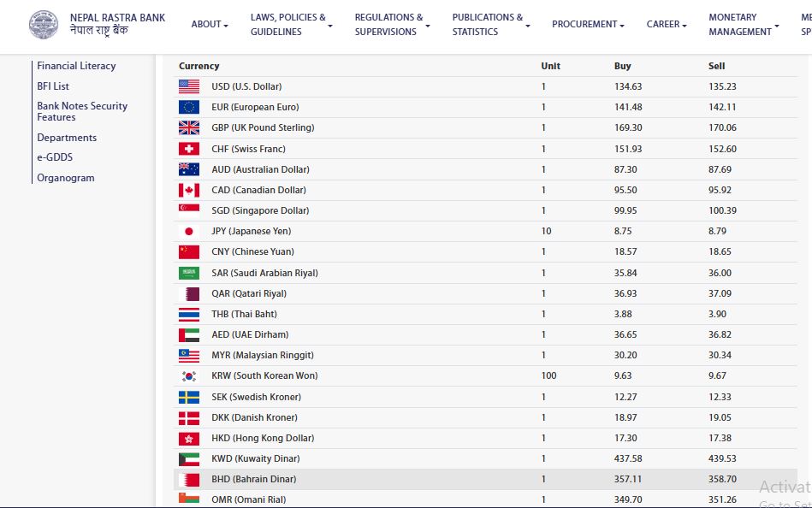Expand the Procurement dropdown
Image resolution: width=812 pixels, height=508 pixels.
click(588, 25)
